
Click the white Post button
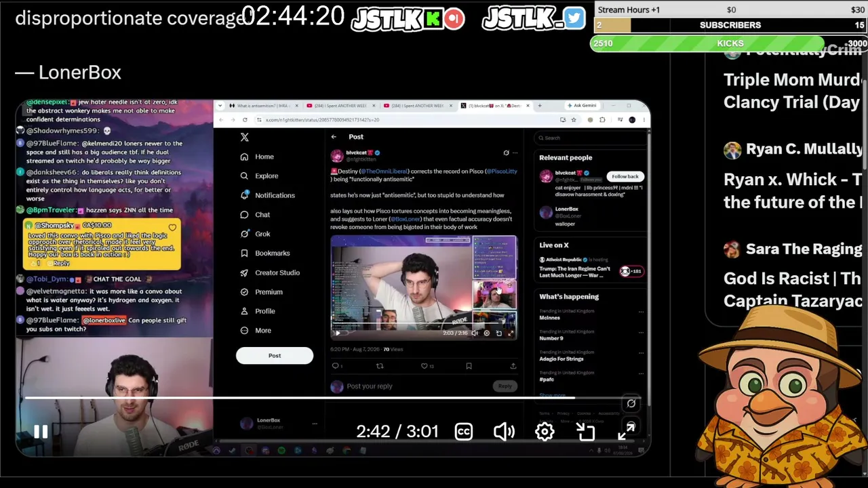275,356
